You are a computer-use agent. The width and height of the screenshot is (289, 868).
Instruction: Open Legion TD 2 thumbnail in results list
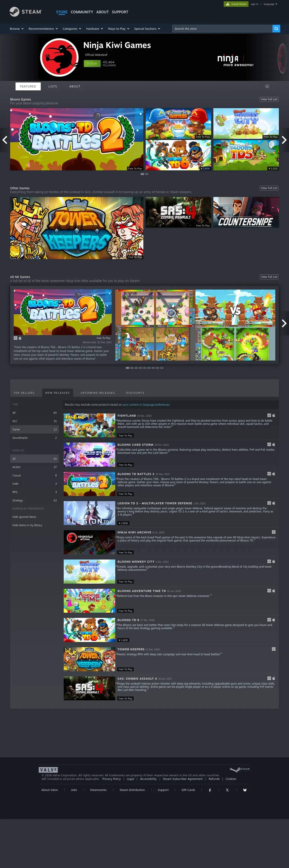(x=90, y=513)
